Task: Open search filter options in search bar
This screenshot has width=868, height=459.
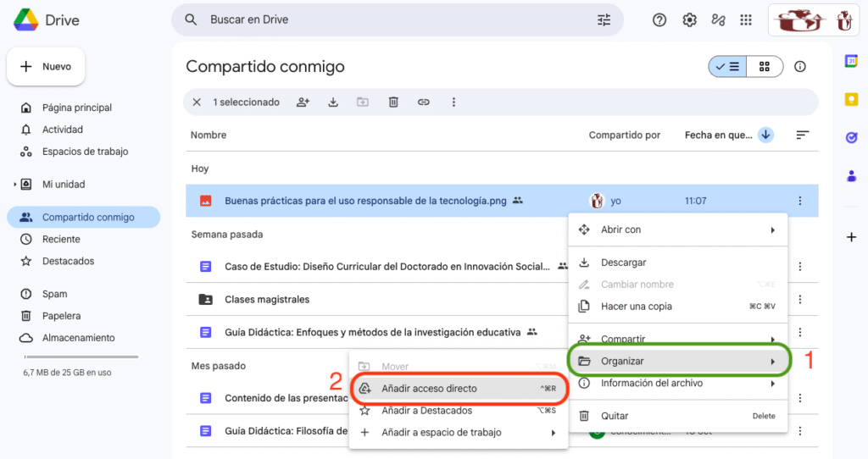Action: [604, 20]
